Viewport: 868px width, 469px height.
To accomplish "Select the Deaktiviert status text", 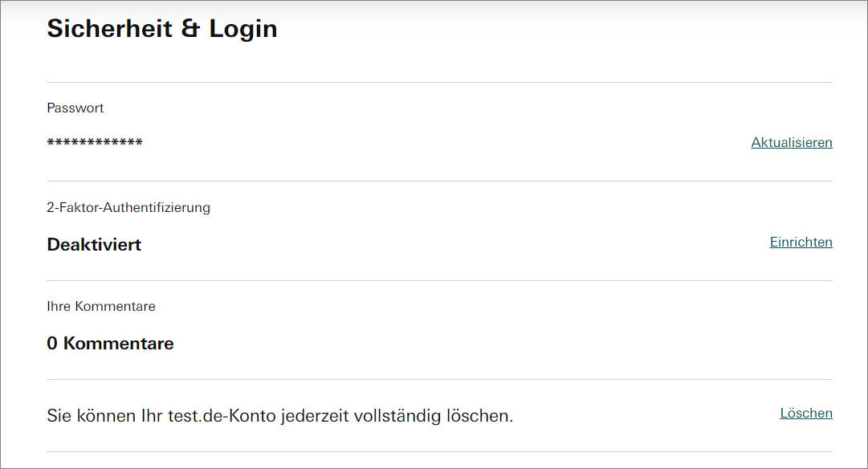I will point(94,245).
